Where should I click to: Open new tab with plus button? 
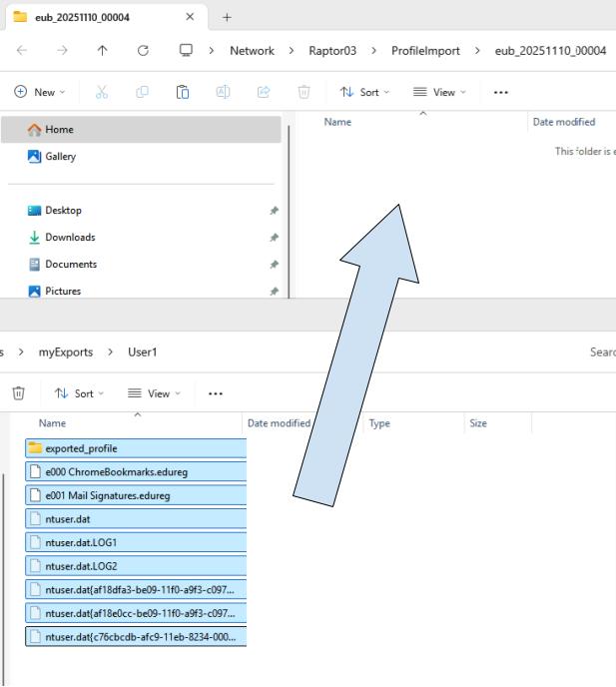click(x=227, y=17)
